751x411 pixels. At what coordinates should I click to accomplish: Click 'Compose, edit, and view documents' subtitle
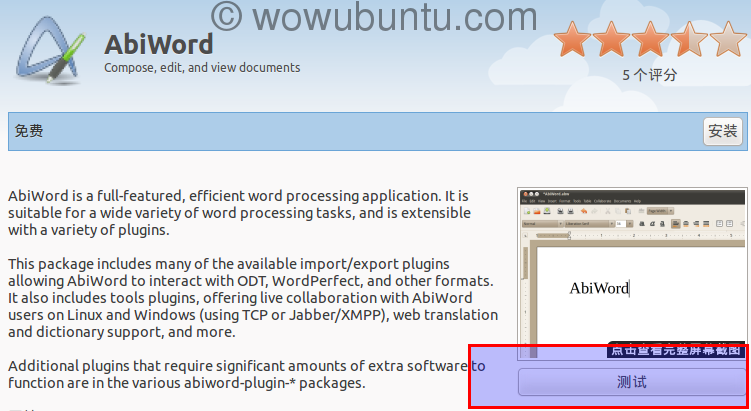tap(202, 68)
